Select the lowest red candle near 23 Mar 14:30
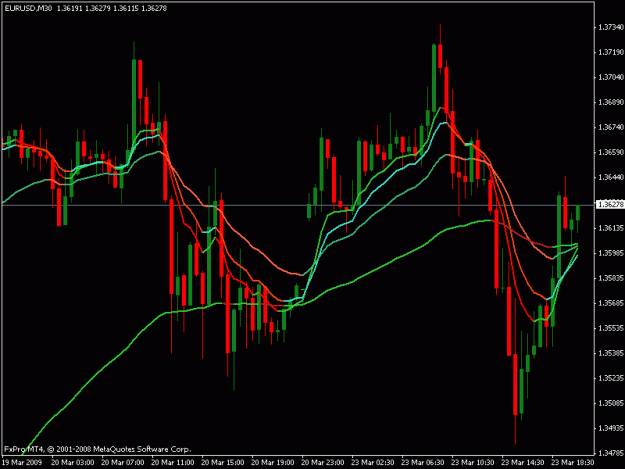 point(515,385)
